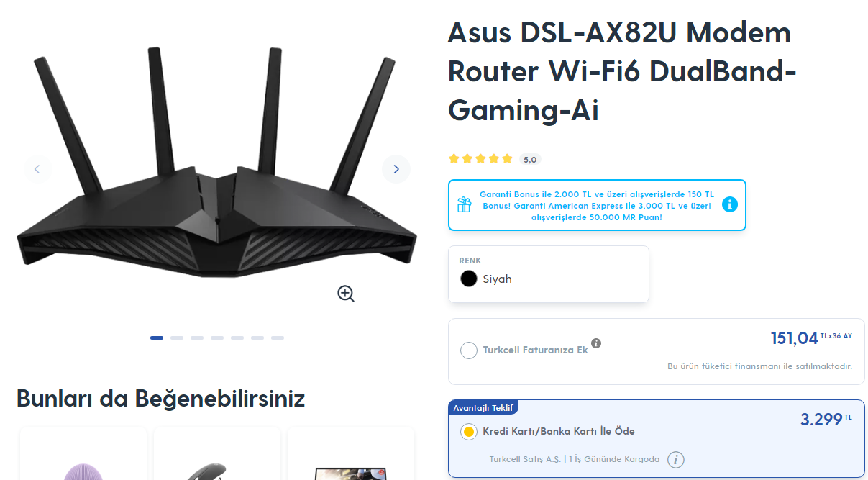Go to the first carousel indicator dash
The image size is (868, 480).
point(157,338)
